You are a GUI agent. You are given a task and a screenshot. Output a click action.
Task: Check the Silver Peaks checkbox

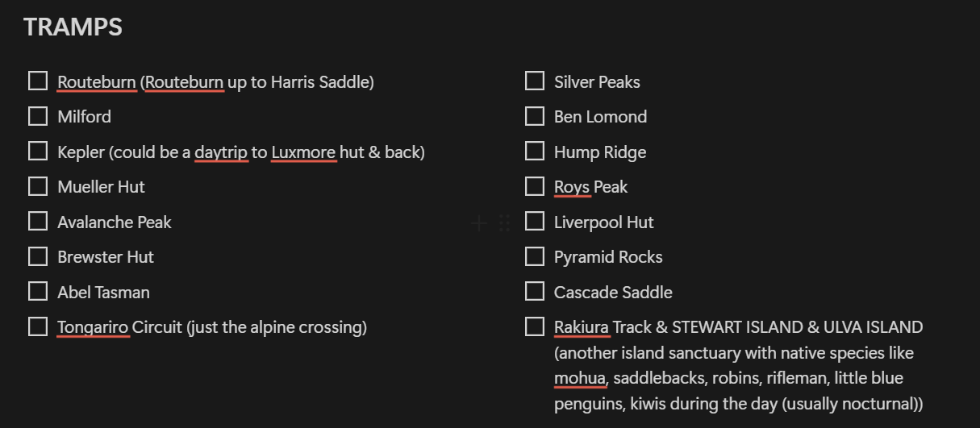(x=535, y=81)
